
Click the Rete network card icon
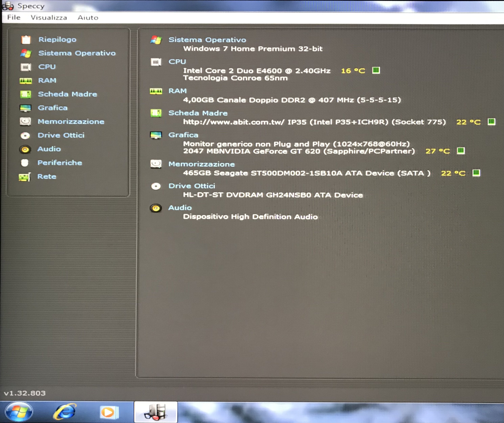pos(25,177)
